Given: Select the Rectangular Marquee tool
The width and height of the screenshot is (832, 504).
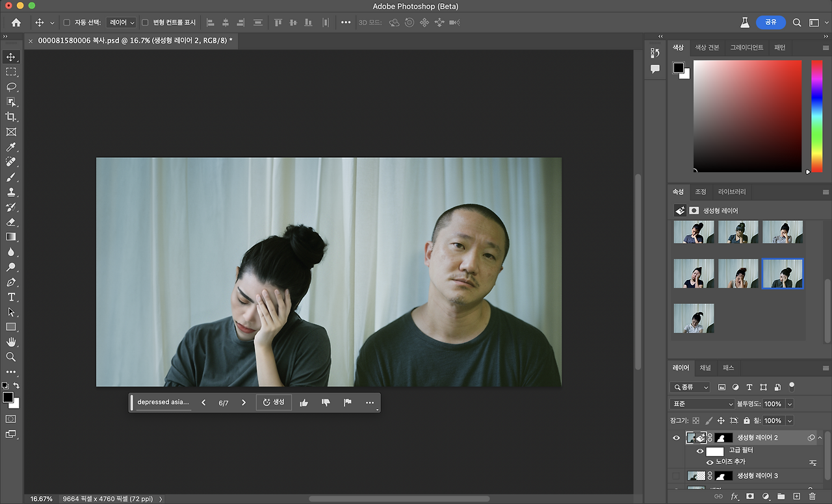Looking at the screenshot, I should click(11, 72).
